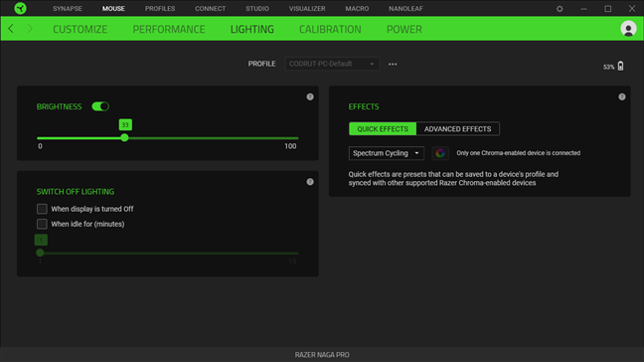Image resolution: width=644 pixels, height=362 pixels.
Task: Open Switch Off Lighting help icon
Action: 310,182
